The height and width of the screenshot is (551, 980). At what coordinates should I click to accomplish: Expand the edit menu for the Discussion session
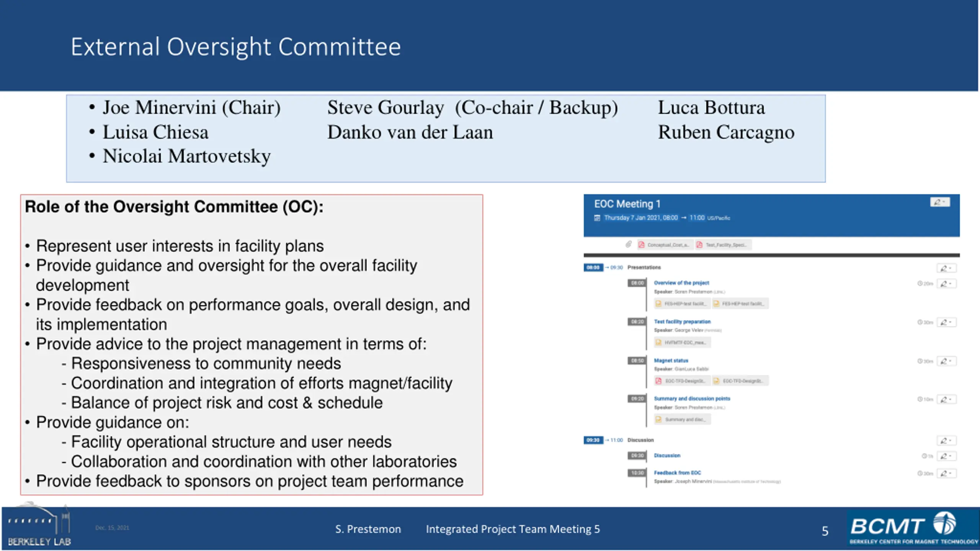(946, 441)
